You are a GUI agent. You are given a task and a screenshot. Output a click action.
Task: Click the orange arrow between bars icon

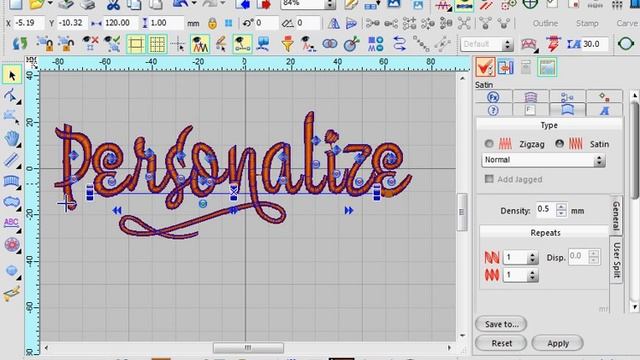tap(506, 67)
